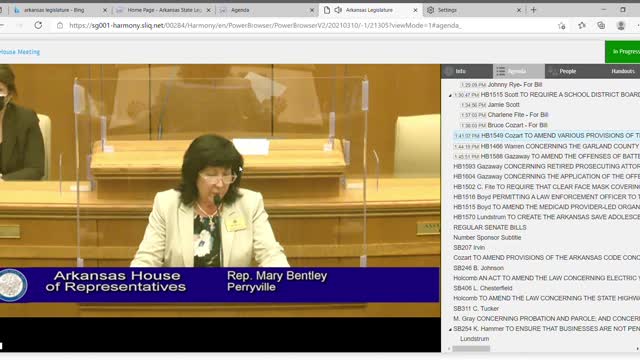
Task: Click REGULAR SENATE BILLS heading
Action: pos(489,227)
